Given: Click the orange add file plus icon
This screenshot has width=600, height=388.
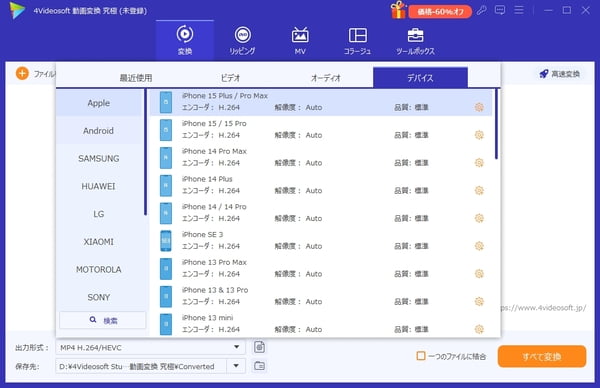Looking at the screenshot, I should [22, 73].
